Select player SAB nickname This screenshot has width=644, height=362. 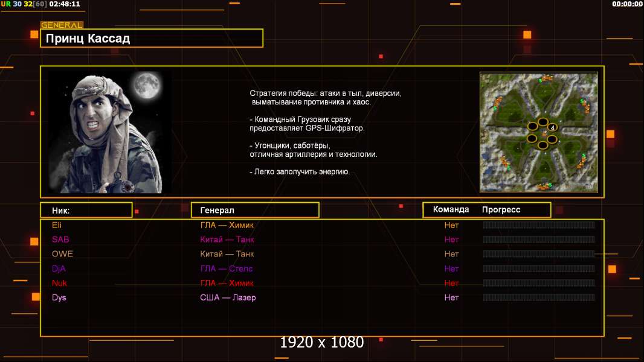click(60, 240)
